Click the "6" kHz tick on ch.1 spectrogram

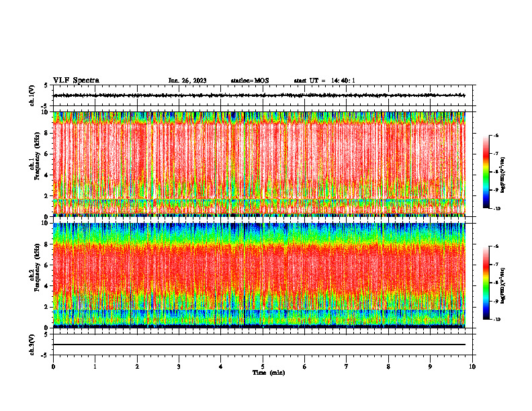[x=47, y=154]
